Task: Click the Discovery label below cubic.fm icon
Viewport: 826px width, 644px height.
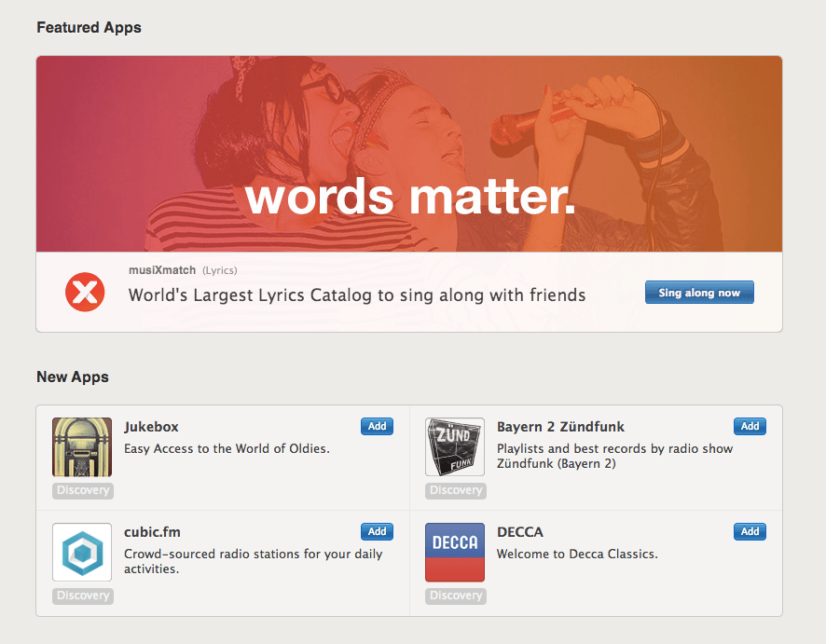Action: tap(83, 596)
